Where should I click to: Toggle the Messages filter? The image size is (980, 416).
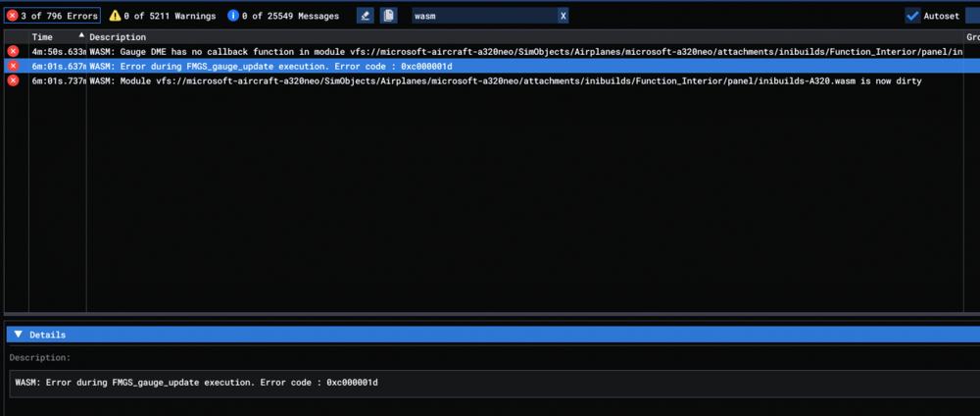[283, 16]
